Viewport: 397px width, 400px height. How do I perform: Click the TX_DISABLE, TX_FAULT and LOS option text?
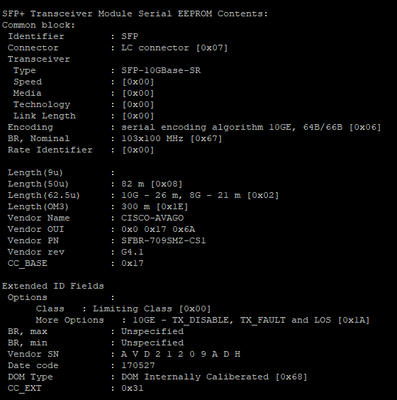tap(251, 320)
